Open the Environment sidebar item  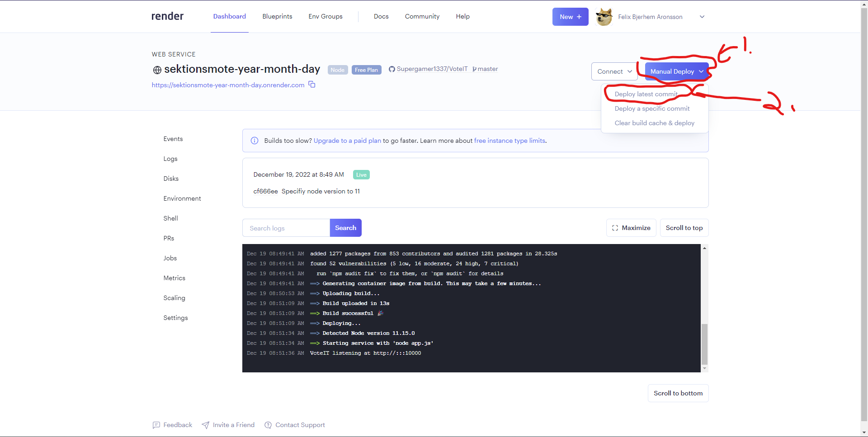point(182,198)
